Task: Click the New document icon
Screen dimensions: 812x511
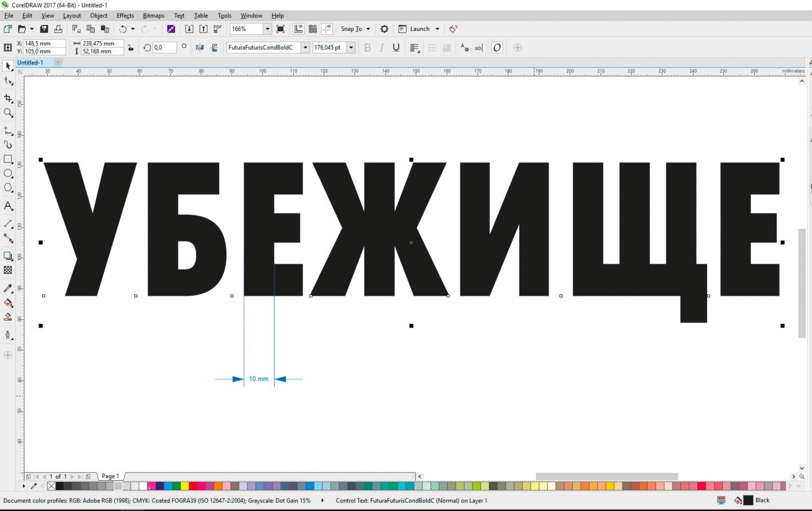Action: (x=8, y=29)
